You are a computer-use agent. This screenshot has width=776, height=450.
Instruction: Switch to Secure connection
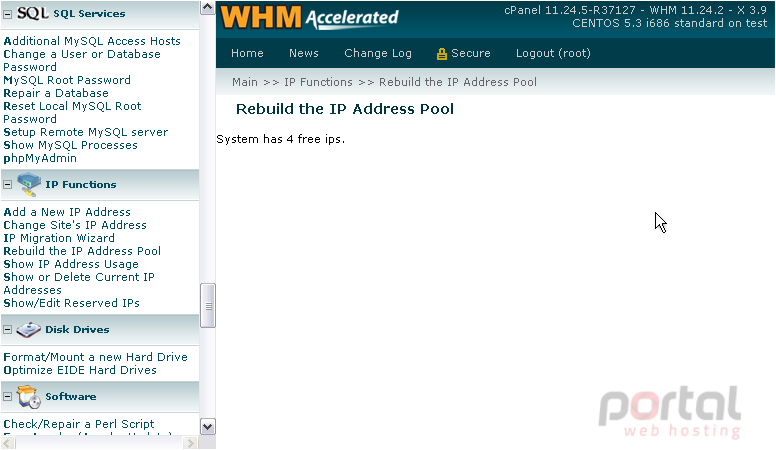[470, 53]
